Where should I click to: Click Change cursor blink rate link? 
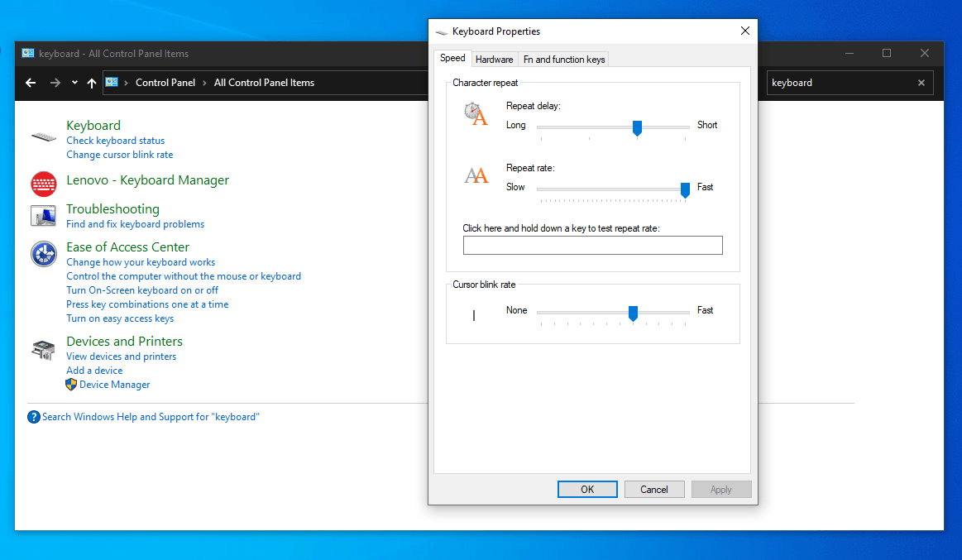pos(120,155)
